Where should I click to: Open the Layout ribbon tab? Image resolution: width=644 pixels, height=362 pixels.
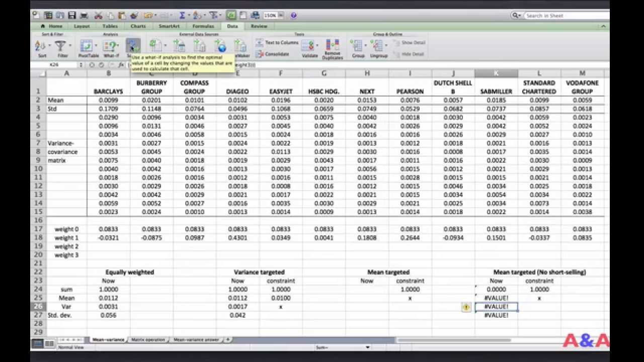(x=82, y=26)
